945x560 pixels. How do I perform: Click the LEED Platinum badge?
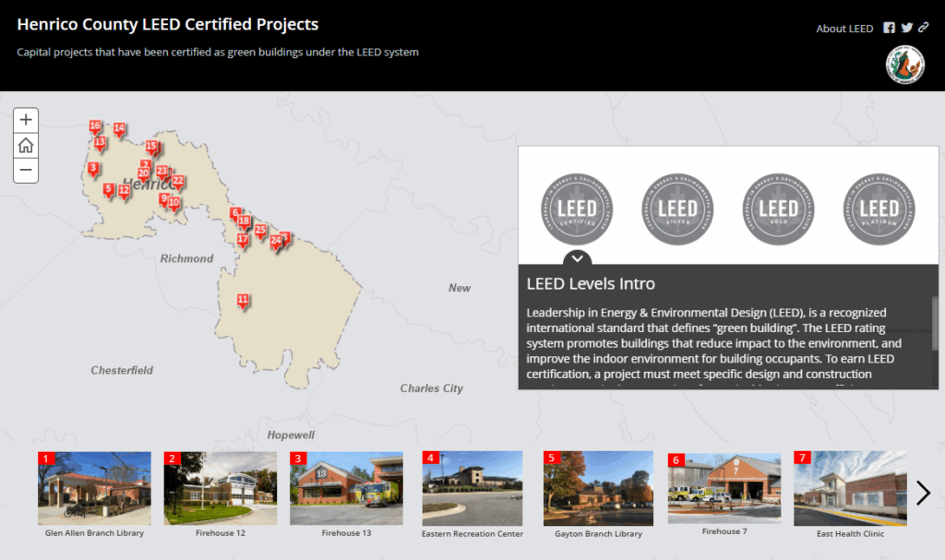pos(879,209)
